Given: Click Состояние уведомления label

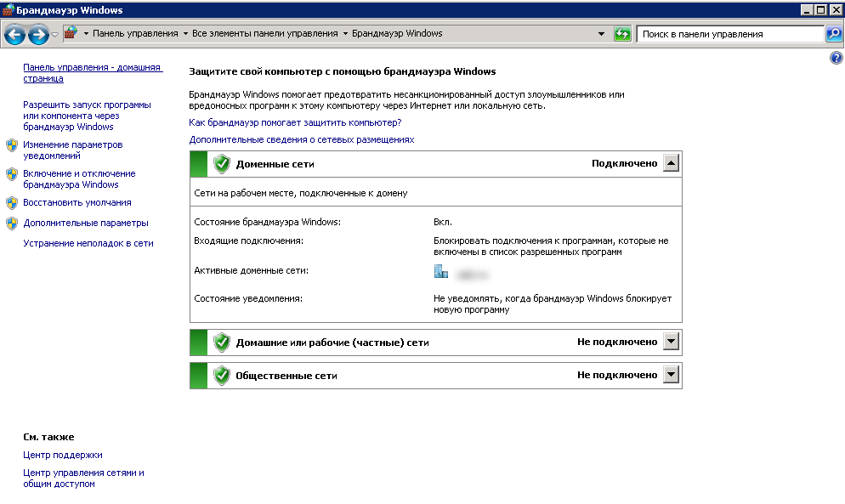Looking at the screenshot, I should [248, 298].
